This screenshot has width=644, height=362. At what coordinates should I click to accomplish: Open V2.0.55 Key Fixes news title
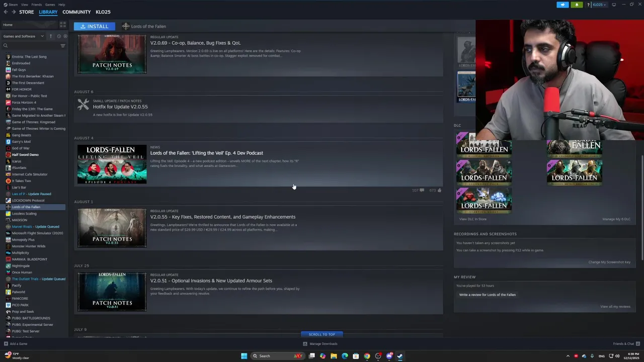pos(223,217)
